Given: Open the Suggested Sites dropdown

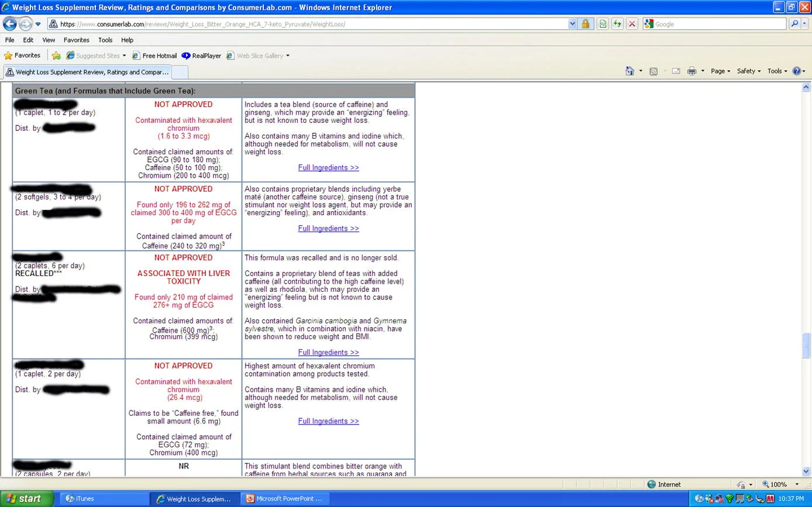Looking at the screenshot, I should coord(96,56).
